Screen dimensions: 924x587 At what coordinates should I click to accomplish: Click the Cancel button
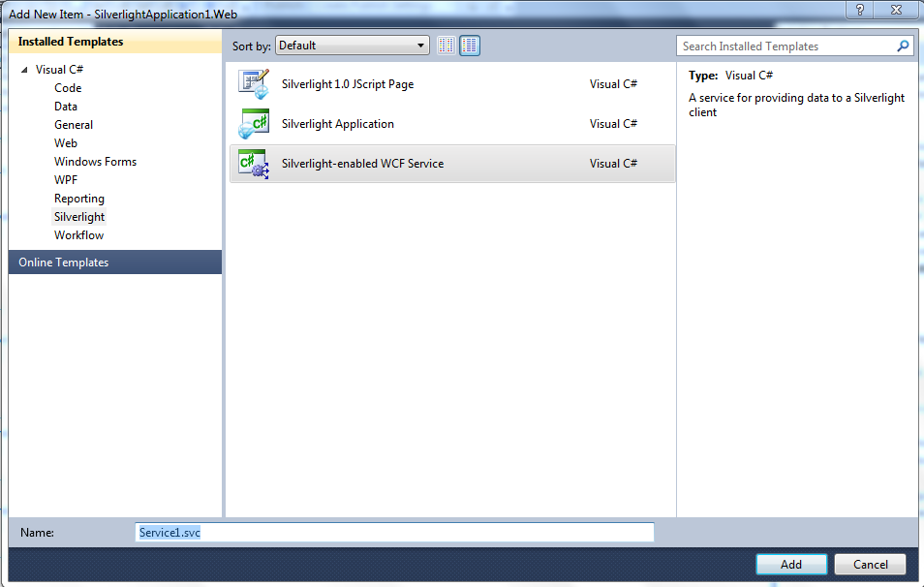(869, 564)
